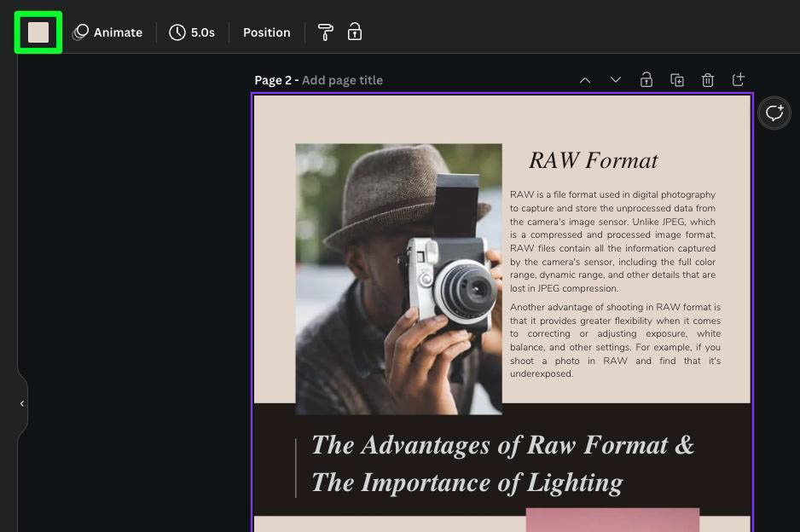800x532 pixels.
Task: Add a comment using the comment bubble icon
Action: tap(774, 113)
